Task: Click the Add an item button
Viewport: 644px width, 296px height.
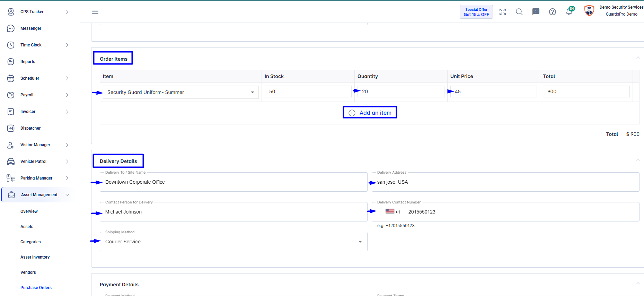Action: (370, 113)
